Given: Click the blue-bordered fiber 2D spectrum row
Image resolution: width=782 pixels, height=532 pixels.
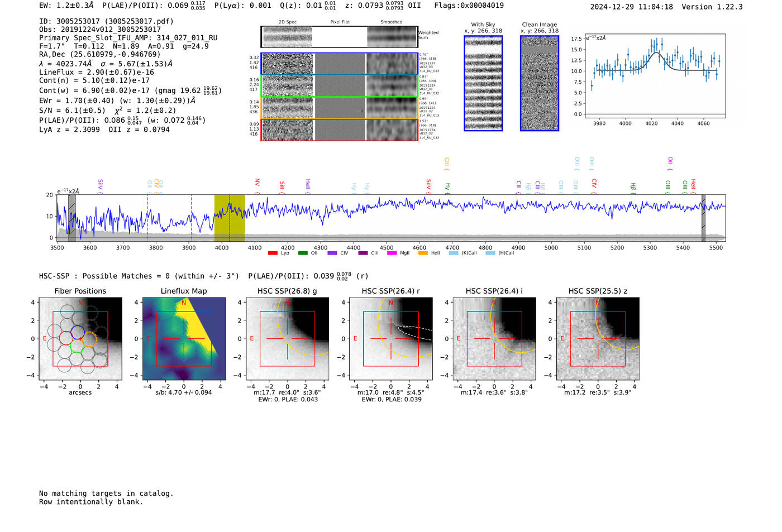Looking at the screenshot, I should [339, 64].
